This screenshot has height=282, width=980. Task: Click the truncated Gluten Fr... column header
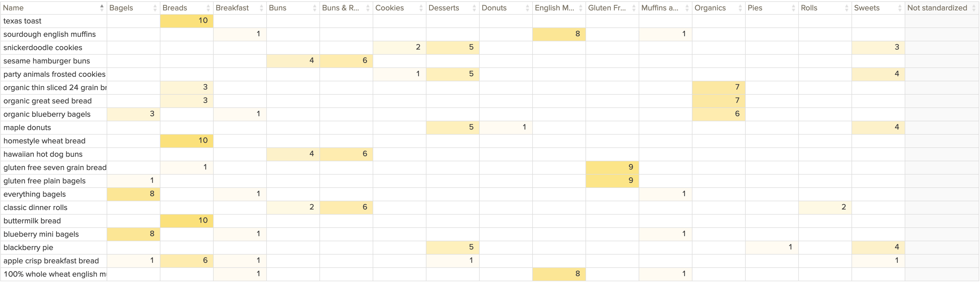click(607, 8)
